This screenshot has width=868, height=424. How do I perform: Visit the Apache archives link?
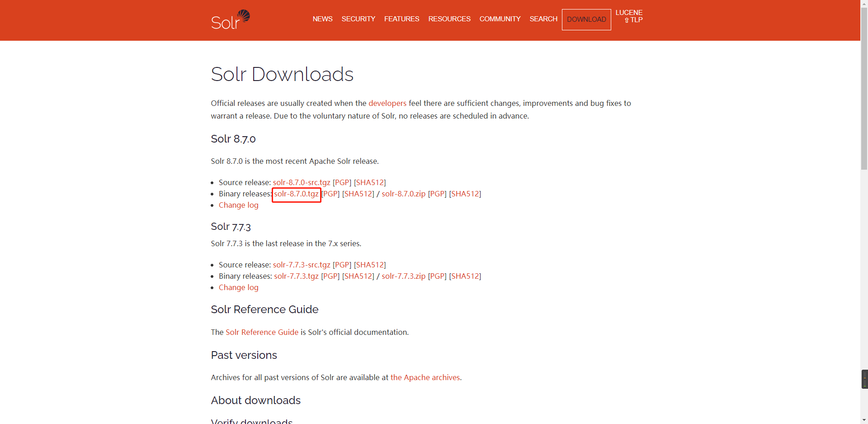425,377
